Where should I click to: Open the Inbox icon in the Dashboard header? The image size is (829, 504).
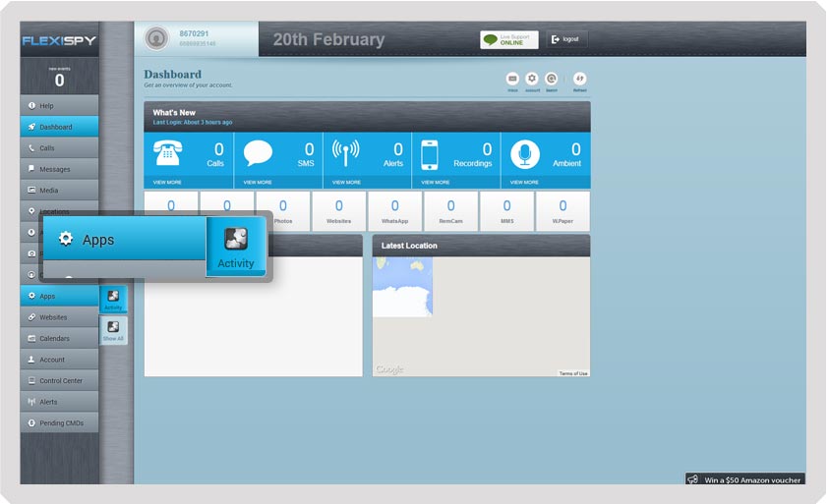[512, 80]
